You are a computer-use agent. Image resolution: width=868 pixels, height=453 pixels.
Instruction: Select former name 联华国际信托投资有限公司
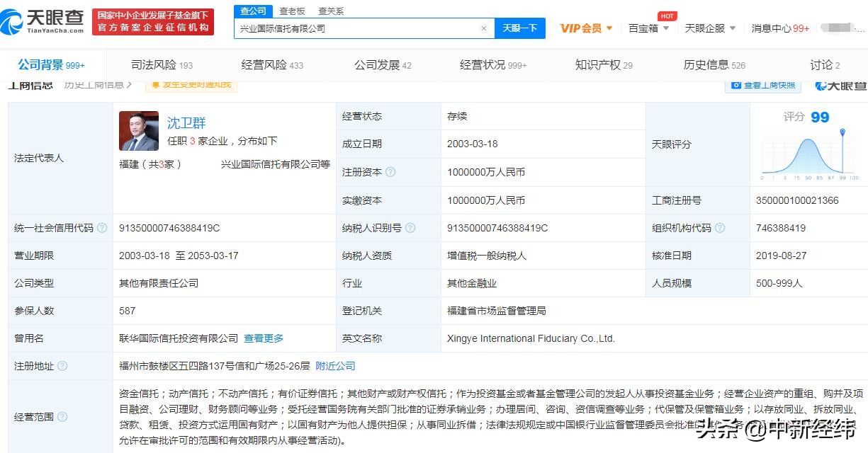(x=179, y=338)
